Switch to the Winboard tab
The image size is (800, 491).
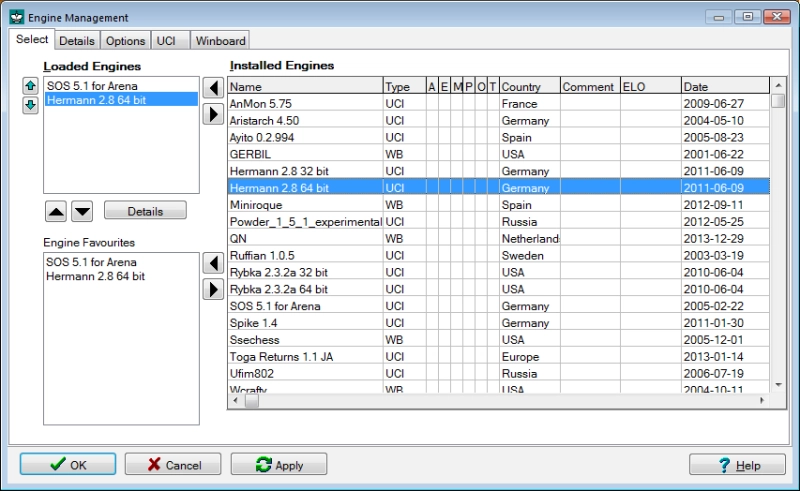[x=220, y=41]
